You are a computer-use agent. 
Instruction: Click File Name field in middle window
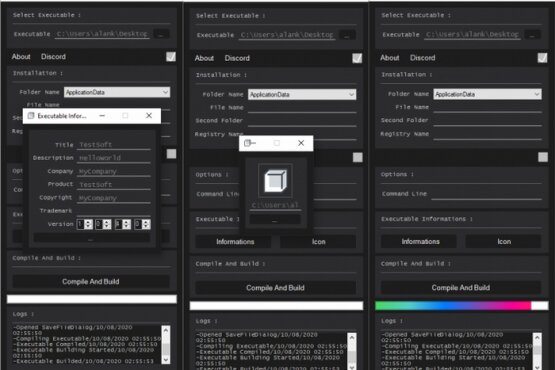302,108
